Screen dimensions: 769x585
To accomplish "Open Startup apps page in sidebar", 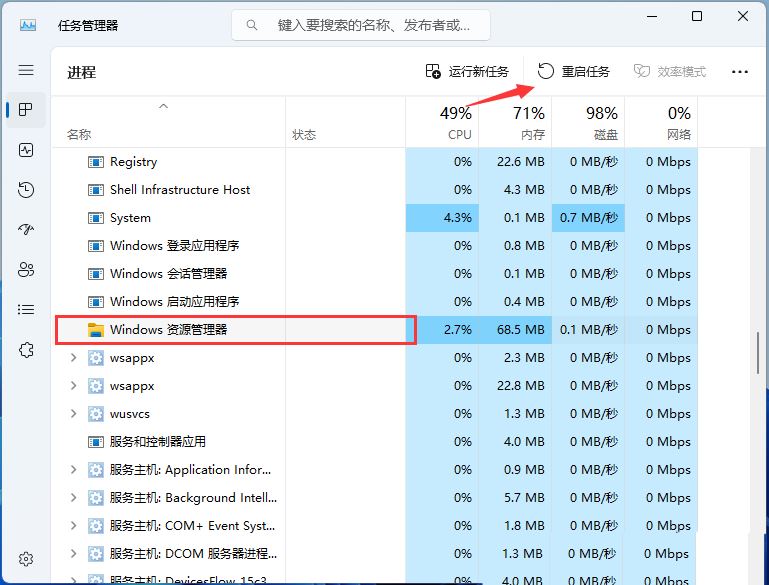I will tap(26, 230).
